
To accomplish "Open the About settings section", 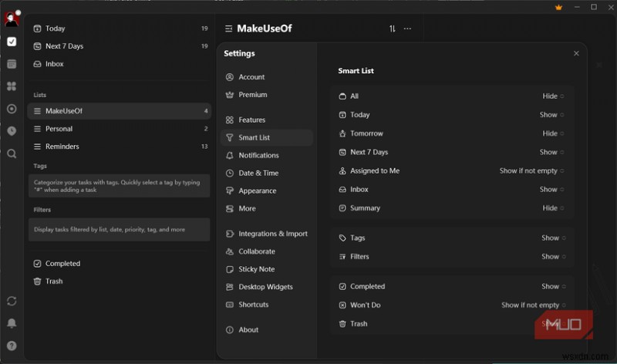I will (267, 330).
